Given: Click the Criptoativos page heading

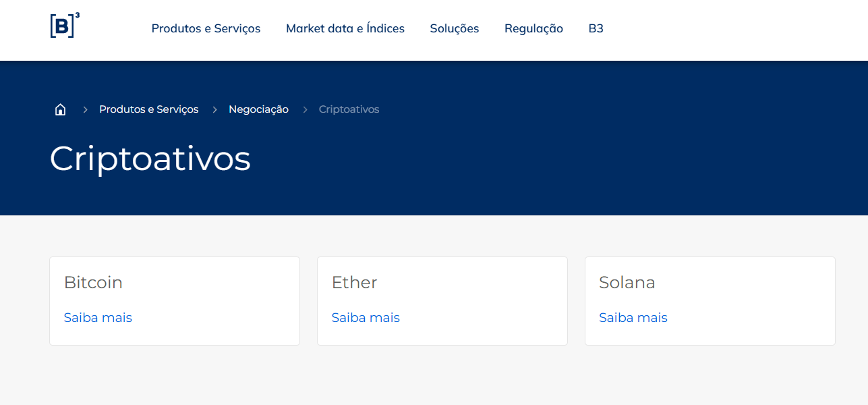Looking at the screenshot, I should coord(150,159).
